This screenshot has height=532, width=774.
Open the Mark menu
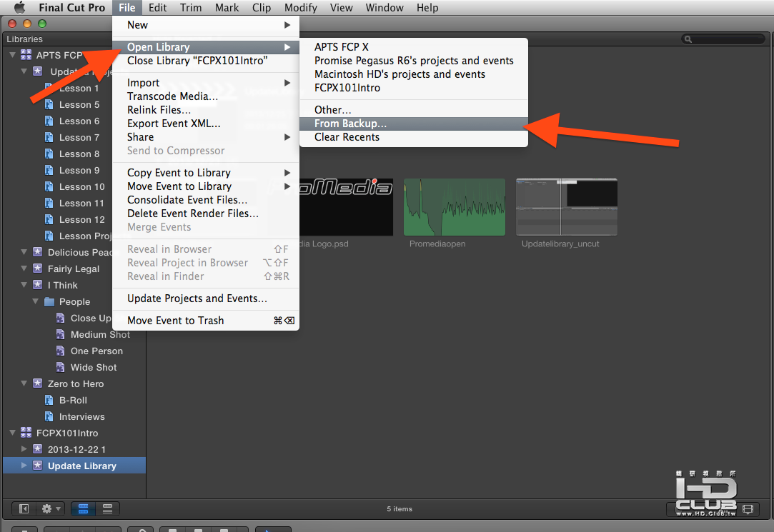pos(227,7)
